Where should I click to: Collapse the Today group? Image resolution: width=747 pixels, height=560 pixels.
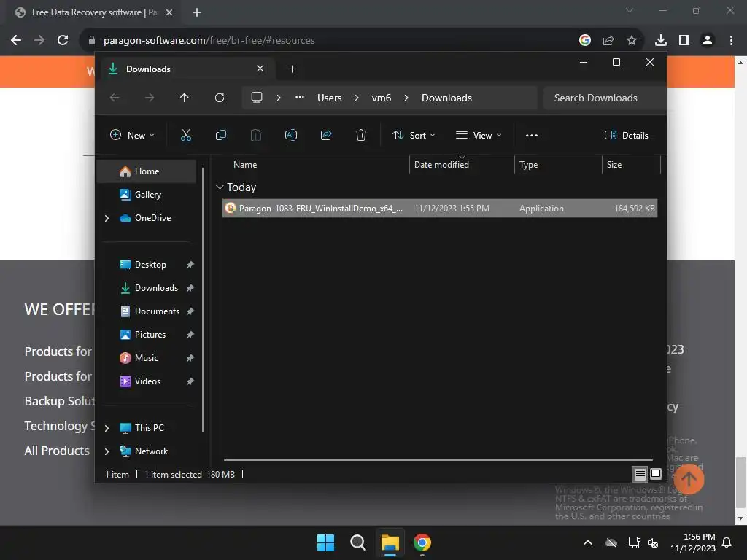(220, 187)
